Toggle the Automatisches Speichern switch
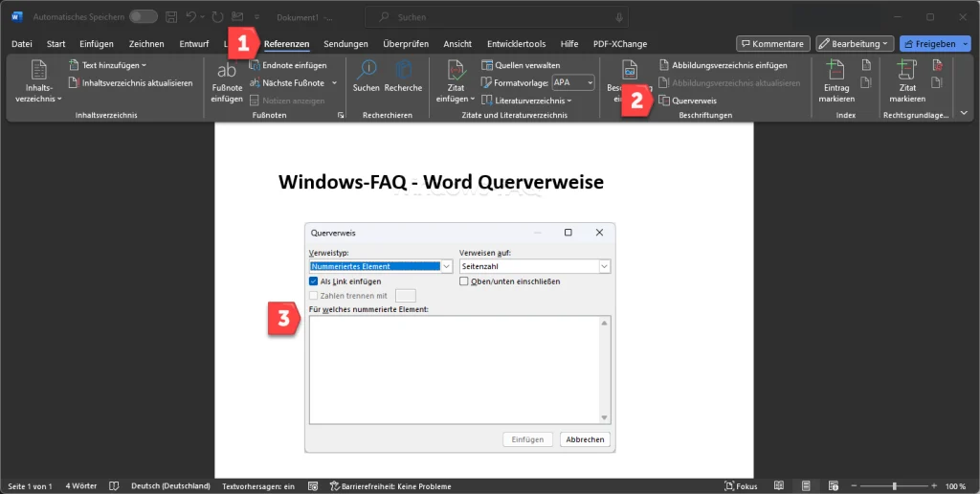 (144, 17)
